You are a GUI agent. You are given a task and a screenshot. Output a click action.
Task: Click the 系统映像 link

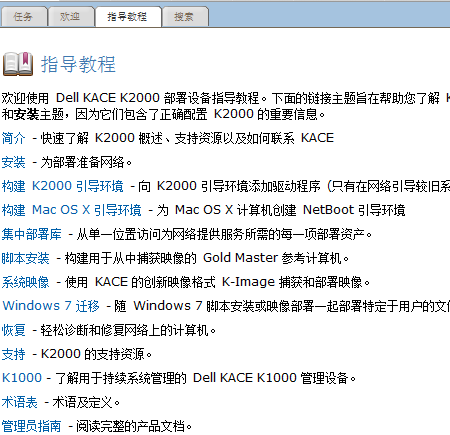click(26, 282)
